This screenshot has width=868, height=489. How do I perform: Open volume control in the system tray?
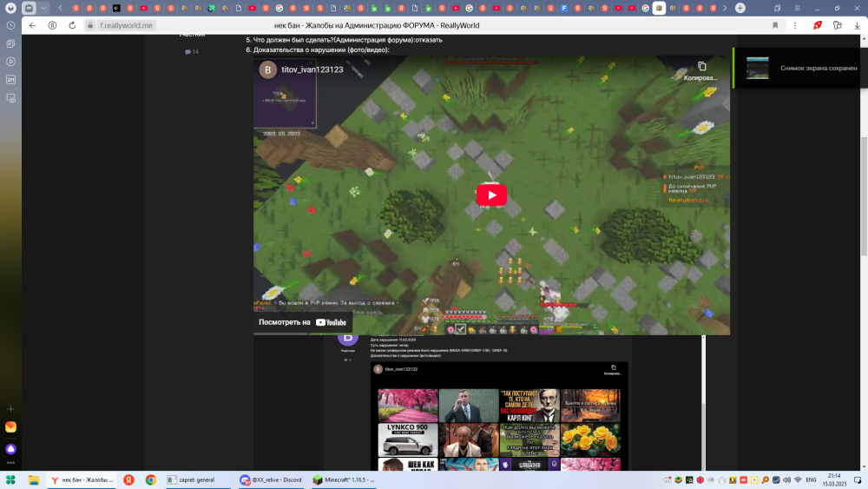click(786, 480)
